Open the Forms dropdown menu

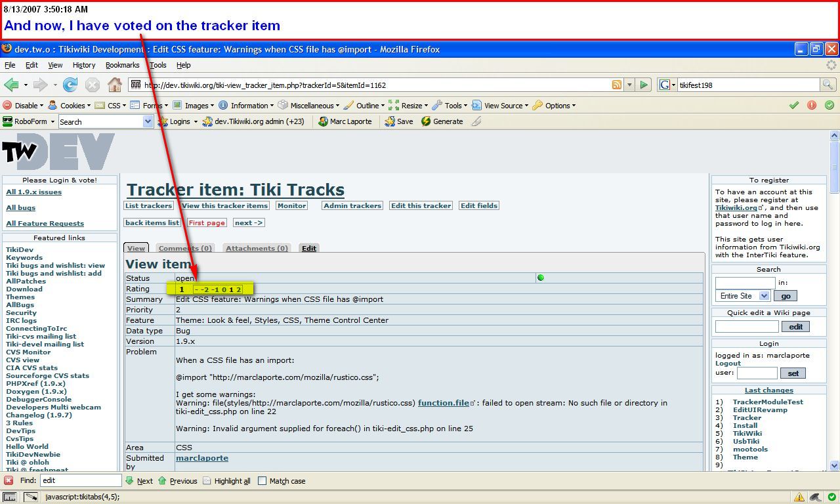[x=150, y=105]
